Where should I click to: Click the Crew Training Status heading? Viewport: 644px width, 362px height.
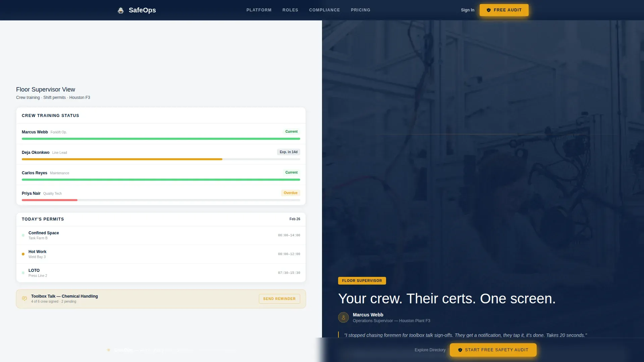[50, 116]
